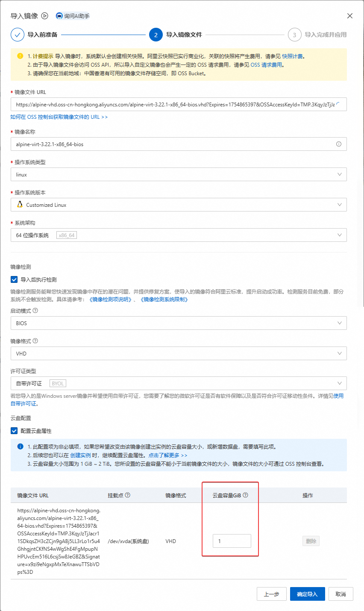364x611 pixels.
Task: Click the step 3 circle icon
Action: [x=294, y=35]
